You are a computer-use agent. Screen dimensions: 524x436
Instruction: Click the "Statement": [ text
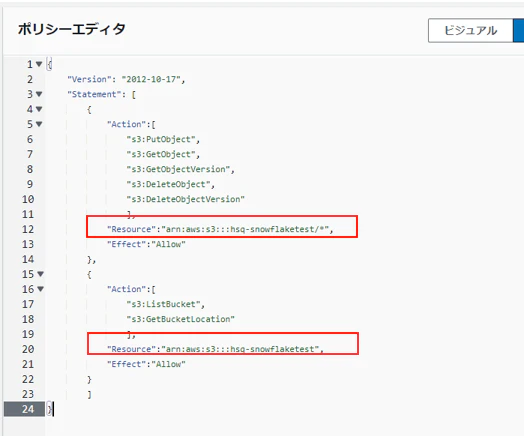pyautogui.click(x=101, y=94)
